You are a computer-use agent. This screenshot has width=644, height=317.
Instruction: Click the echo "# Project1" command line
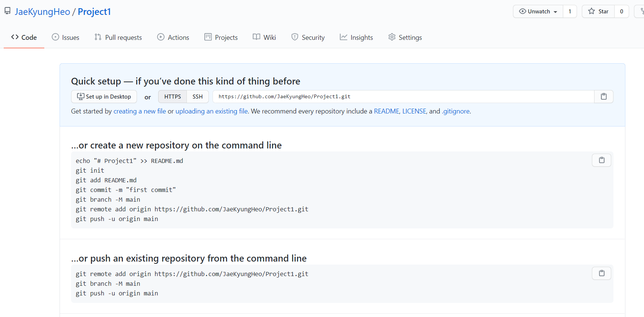[130, 161]
